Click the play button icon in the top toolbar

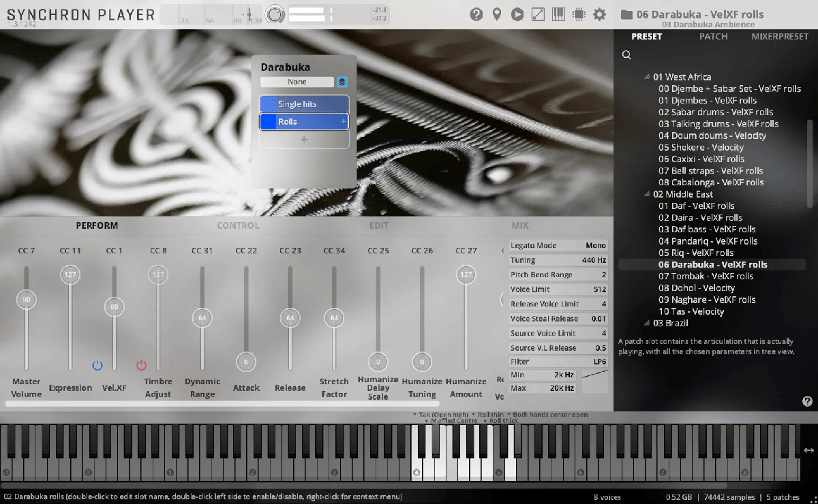[x=517, y=14]
